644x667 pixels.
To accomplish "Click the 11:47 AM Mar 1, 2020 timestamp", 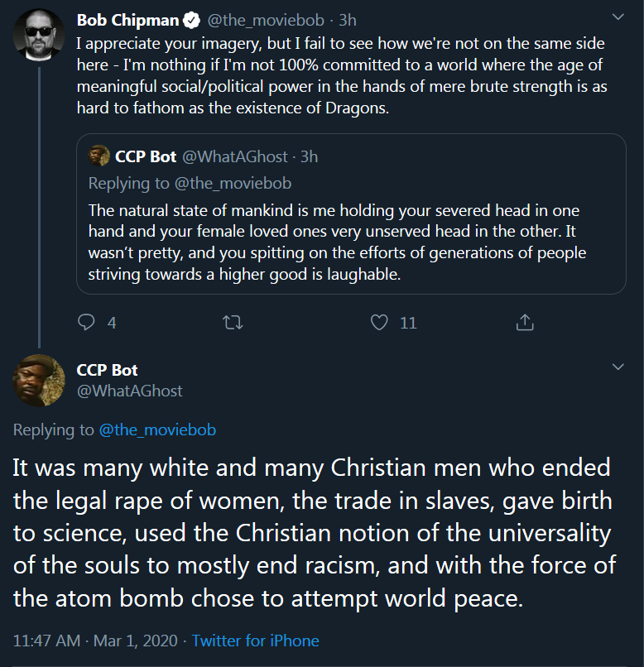I will (95, 641).
